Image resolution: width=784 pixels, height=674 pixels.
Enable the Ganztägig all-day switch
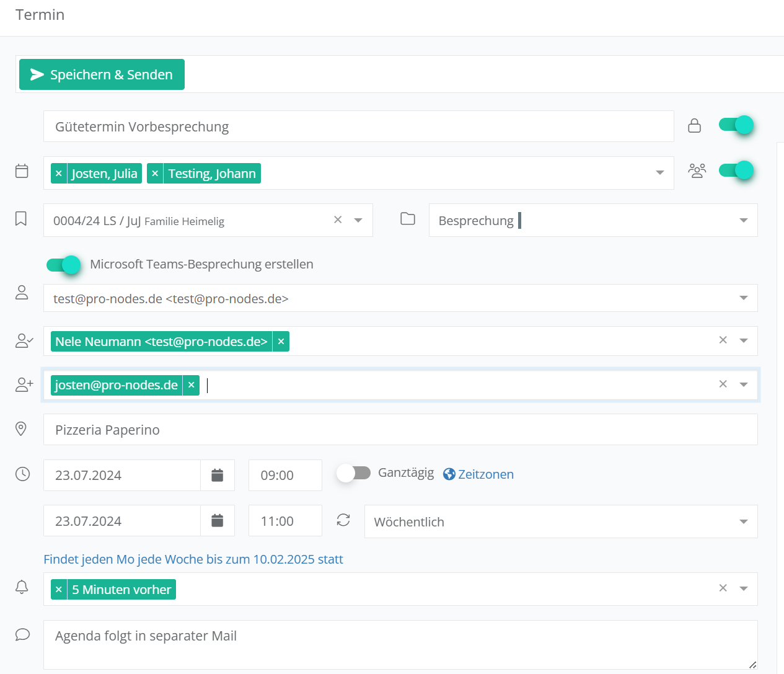tap(353, 473)
